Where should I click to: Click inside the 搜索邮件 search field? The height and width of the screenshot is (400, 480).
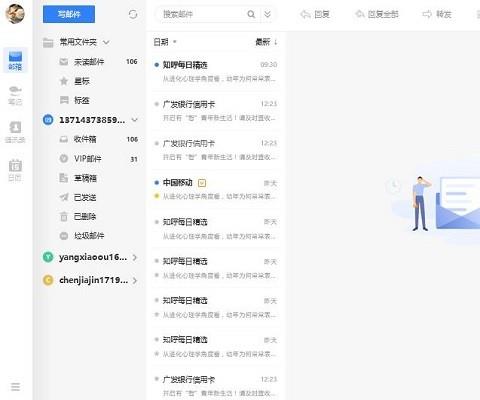click(203, 14)
